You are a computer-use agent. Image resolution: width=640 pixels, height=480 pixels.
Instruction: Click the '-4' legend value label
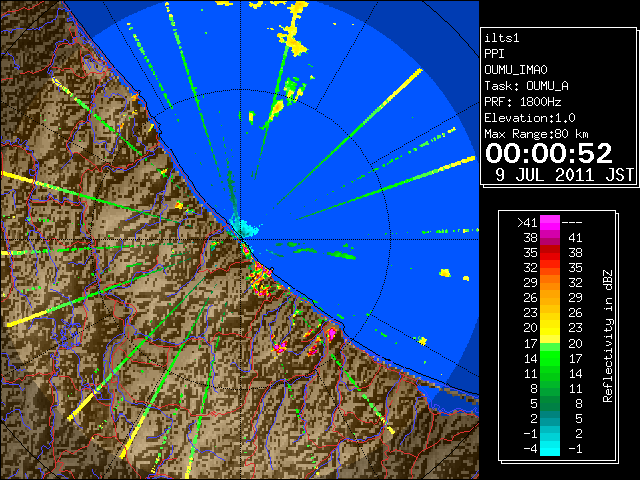click(530, 449)
